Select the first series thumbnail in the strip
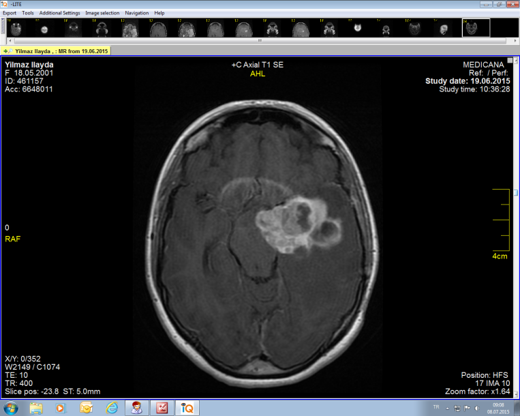520x416 pixels. (x=16, y=28)
